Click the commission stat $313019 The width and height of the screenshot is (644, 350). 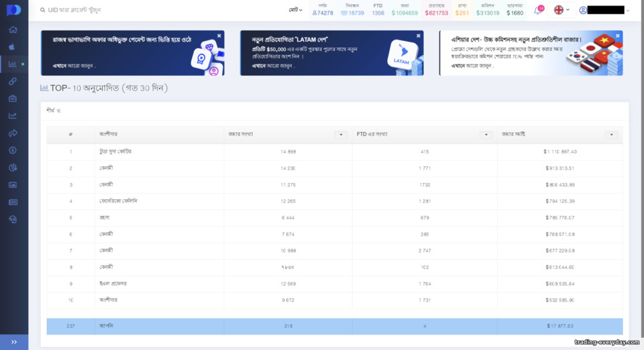click(488, 10)
